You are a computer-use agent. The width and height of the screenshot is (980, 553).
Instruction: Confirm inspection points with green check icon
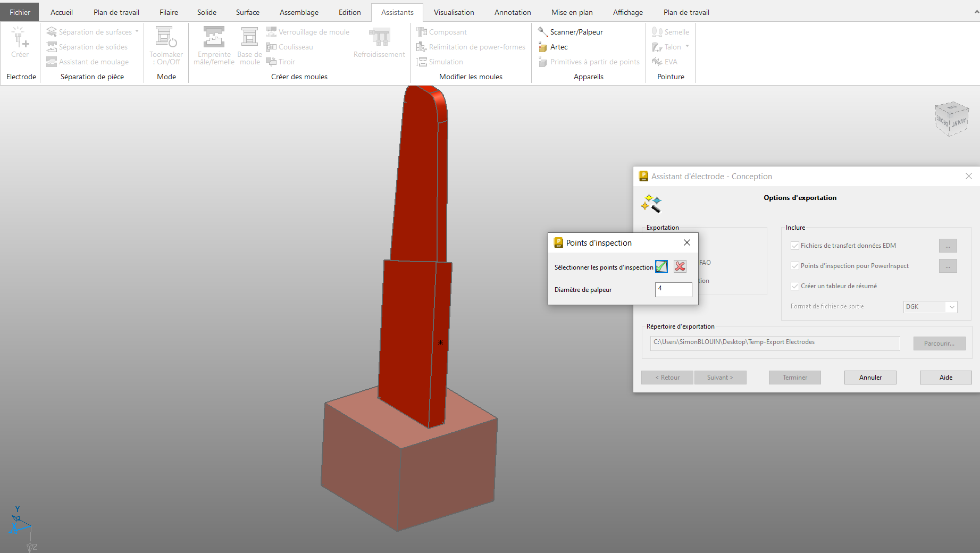coord(661,267)
